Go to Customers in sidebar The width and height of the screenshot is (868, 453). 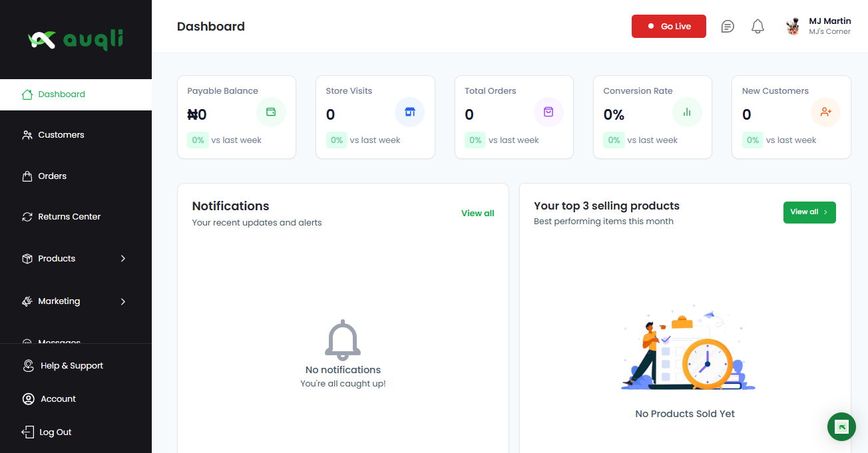coord(61,135)
